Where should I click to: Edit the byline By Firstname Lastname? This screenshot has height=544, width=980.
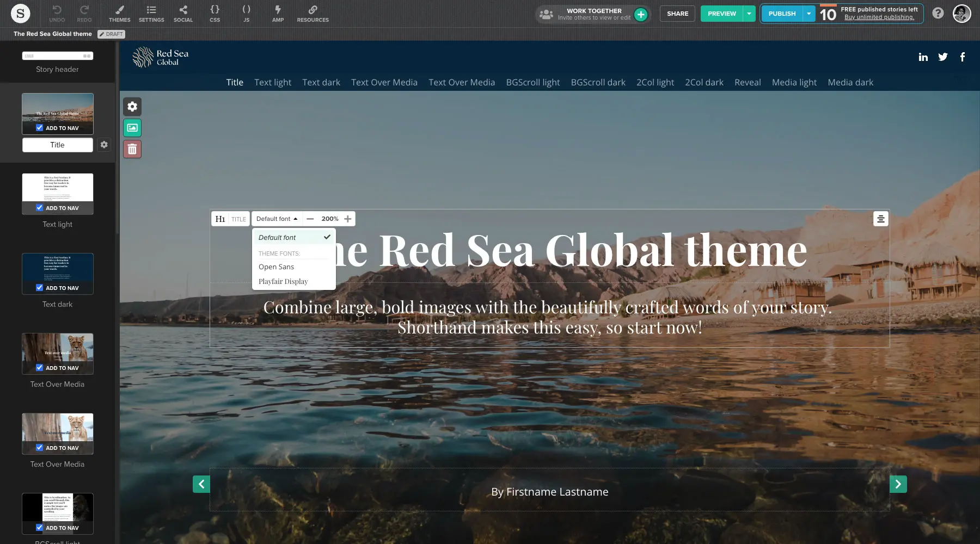pyautogui.click(x=550, y=492)
